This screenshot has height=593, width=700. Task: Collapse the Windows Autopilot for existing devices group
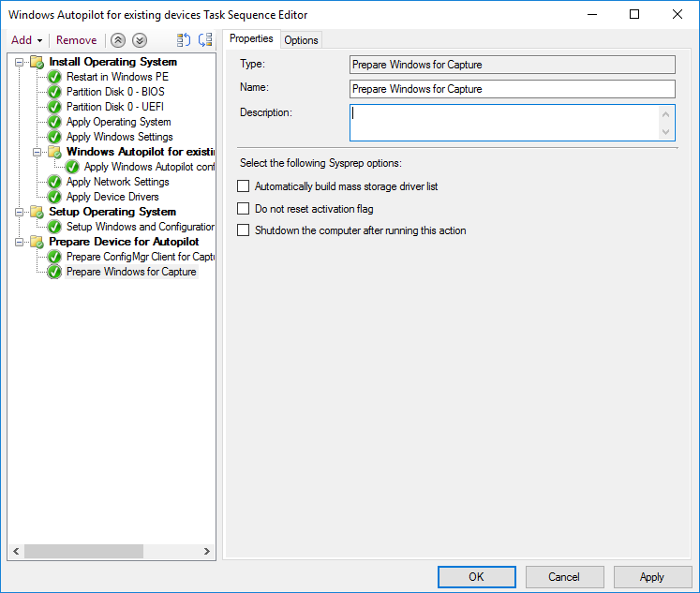point(37,152)
